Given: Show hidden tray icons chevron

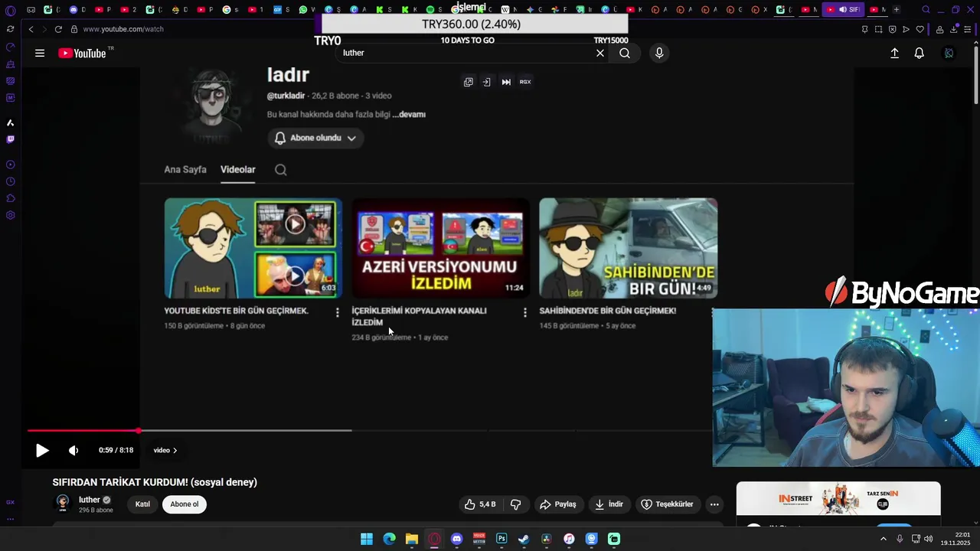Looking at the screenshot, I should point(884,539).
